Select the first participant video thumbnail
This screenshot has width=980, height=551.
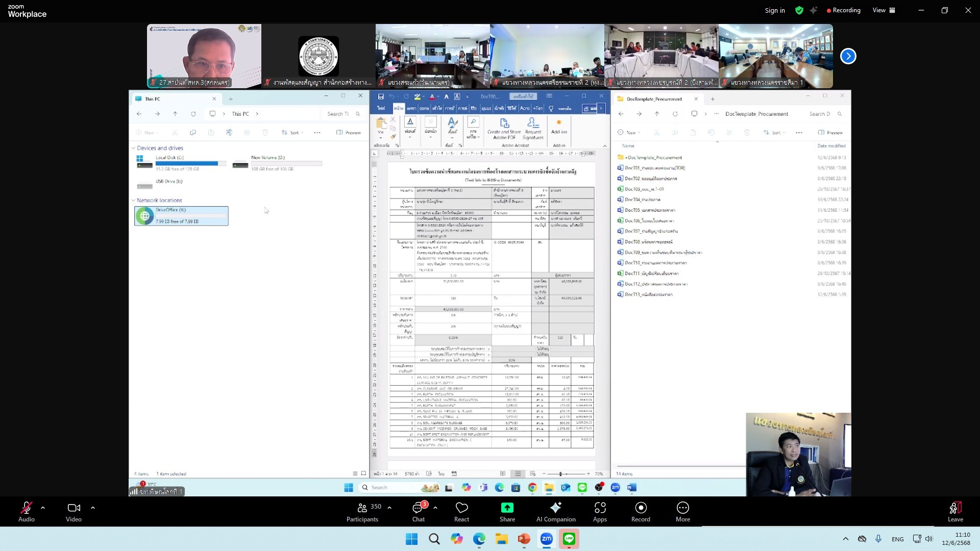pos(204,56)
